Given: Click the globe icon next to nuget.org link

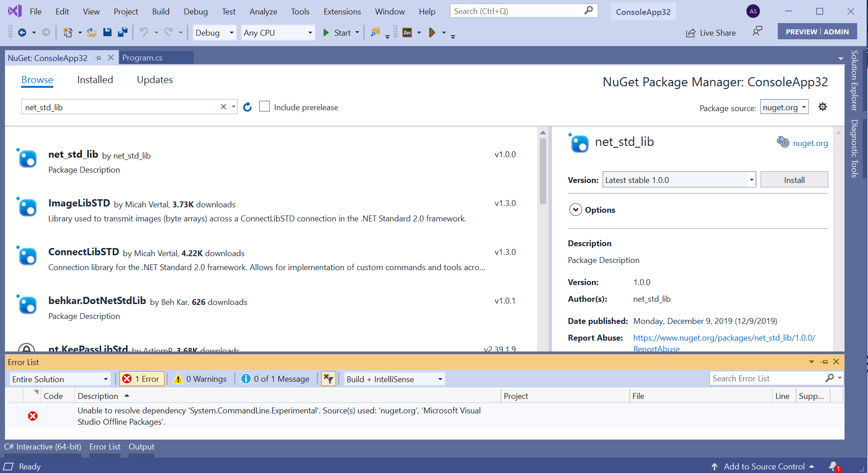Looking at the screenshot, I should (x=783, y=142).
